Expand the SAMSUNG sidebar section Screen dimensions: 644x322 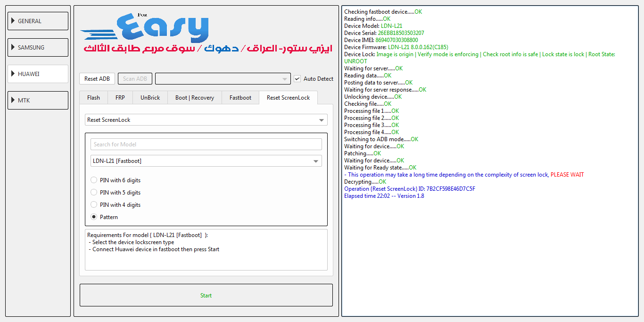[38, 48]
